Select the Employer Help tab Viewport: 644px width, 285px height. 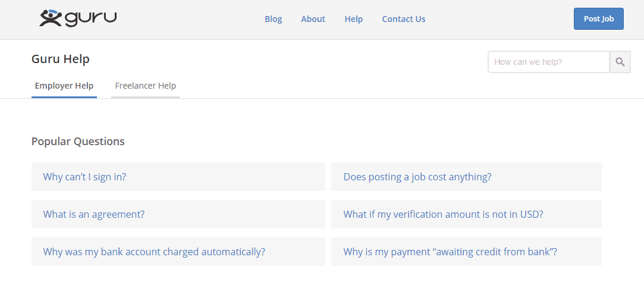pyautogui.click(x=64, y=86)
